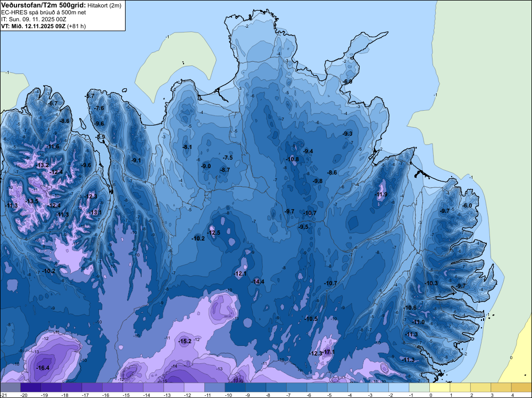This screenshot has width=532, height=398.
Task: Click the -13.2 temperature value
Action: pyautogui.click(x=42, y=165)
